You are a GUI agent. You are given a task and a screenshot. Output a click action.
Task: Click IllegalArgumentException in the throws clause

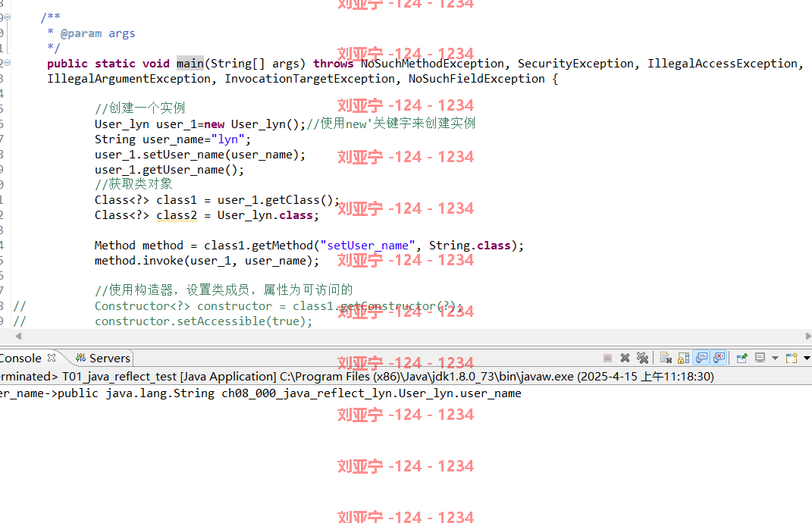coord(129,79)
